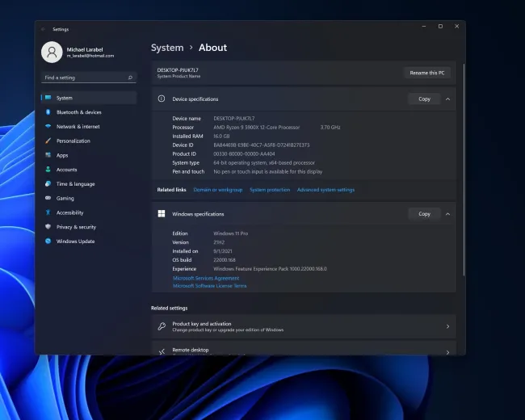Click AMD Ryzen 9 5900X processor text
The width and height of the screenshot is (525, 420).
tap(257, 128)
